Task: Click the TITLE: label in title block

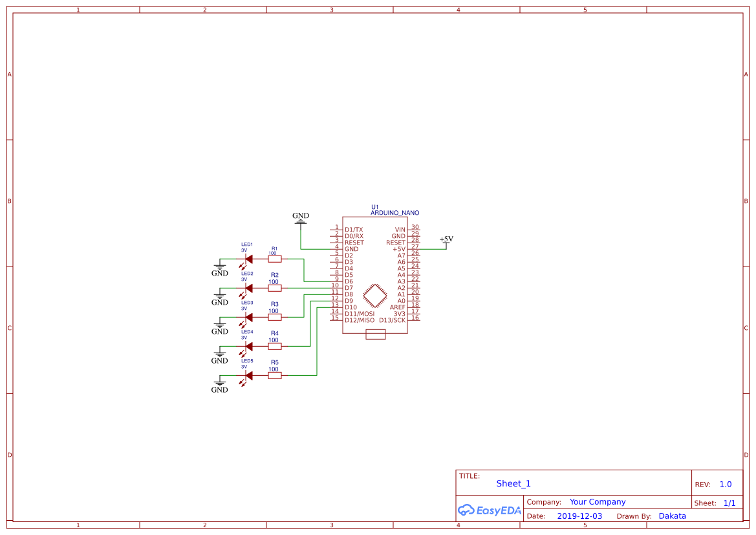Action: [469, 475]
